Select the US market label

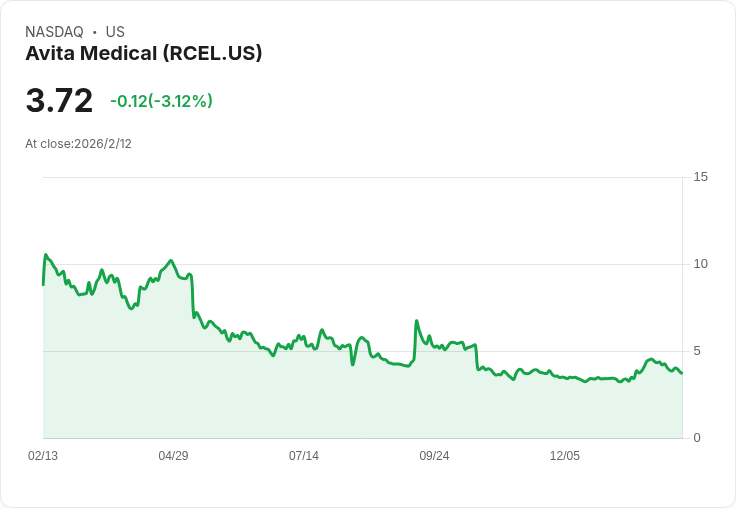point(115,32)
